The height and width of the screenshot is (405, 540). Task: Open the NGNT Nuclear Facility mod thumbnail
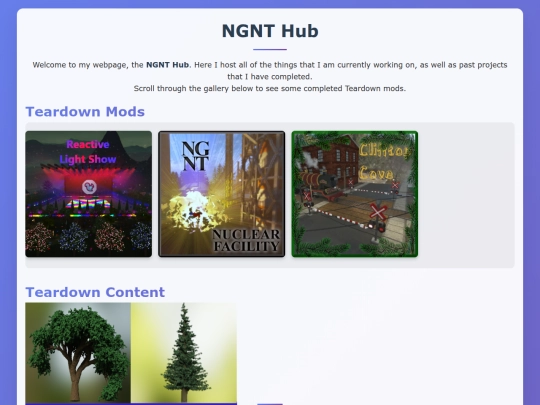(221, 194)
